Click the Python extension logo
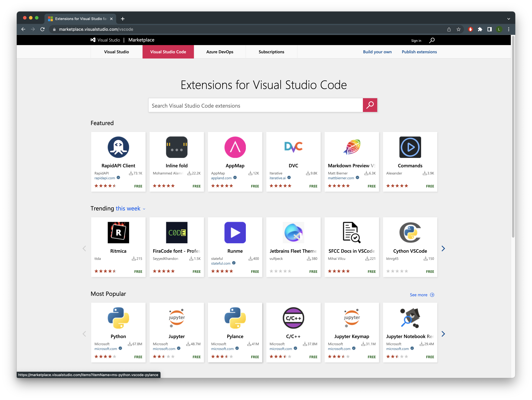Image resolution: width=532 pixels, height=400 pixels. point(118,318)
